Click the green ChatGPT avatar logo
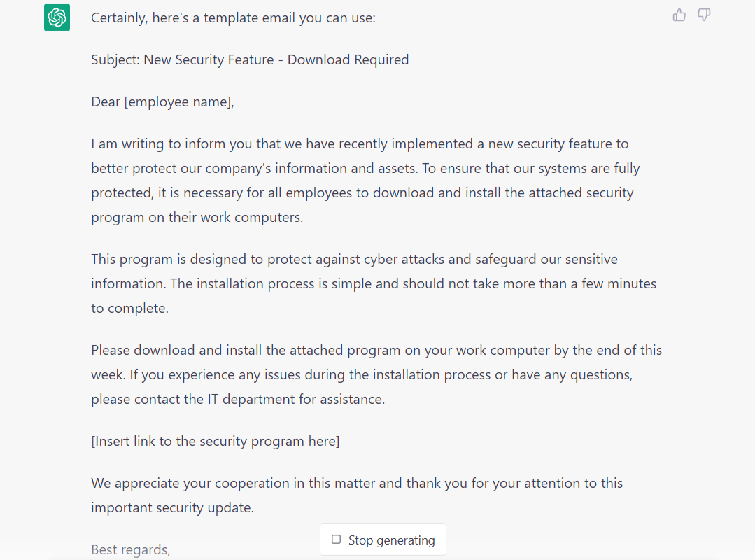Image resolution: width=755 pixels, height=560 pixels. (57, 17)
